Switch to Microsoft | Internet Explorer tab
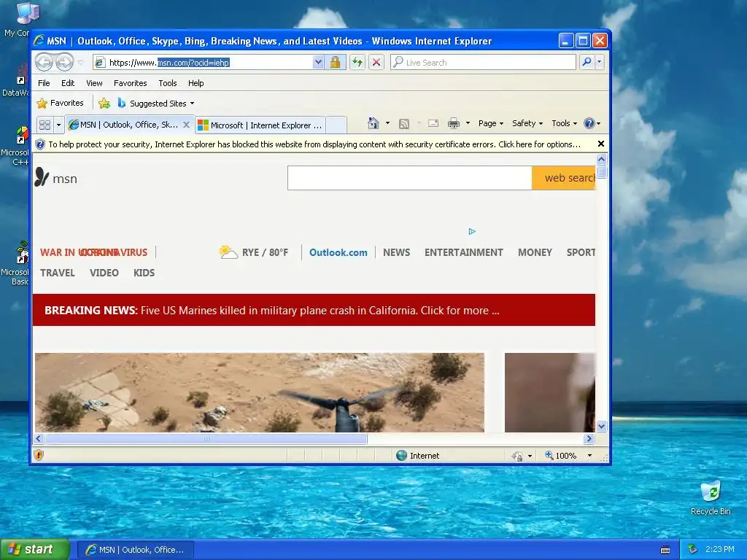Viewport: 747px width, 560px height. pos(260,125)
